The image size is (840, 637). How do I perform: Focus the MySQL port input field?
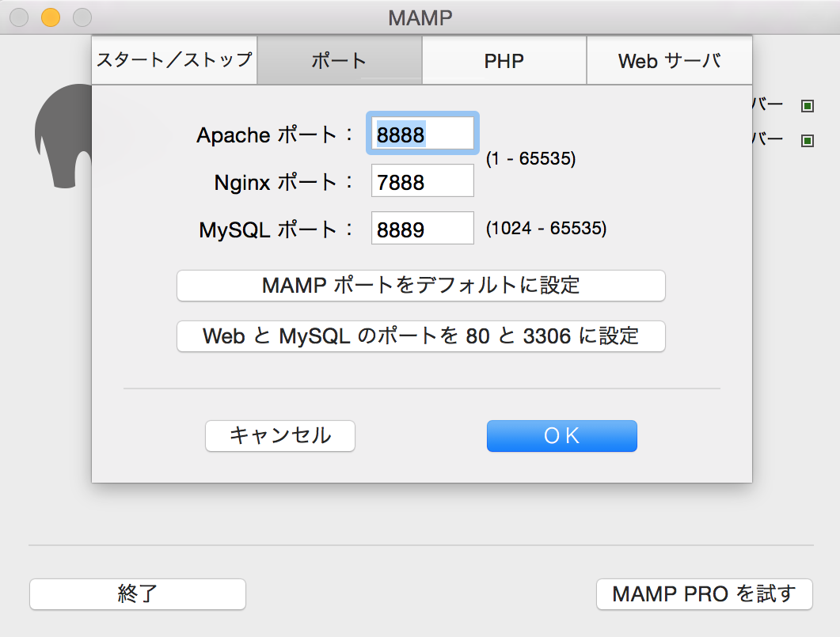pyautogui.click(x=422, y=228)
